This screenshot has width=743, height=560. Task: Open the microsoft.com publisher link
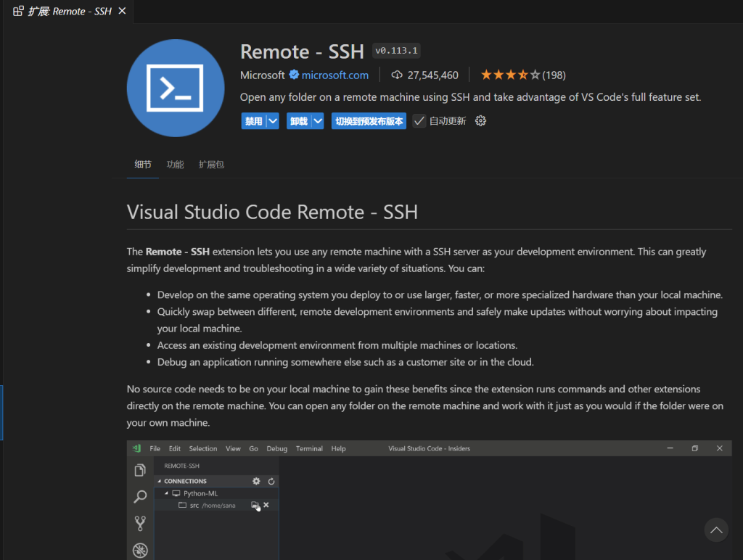(x=335, y=75)
